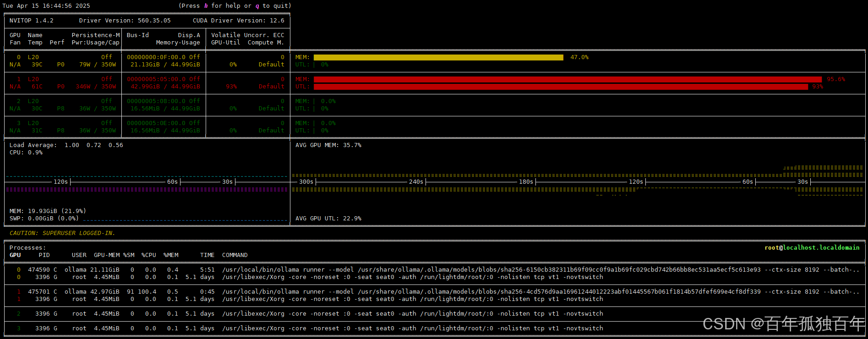Click the 'Bus-Id' column header
This screenshot has width=868, height=339.
[x=138, y=35]
